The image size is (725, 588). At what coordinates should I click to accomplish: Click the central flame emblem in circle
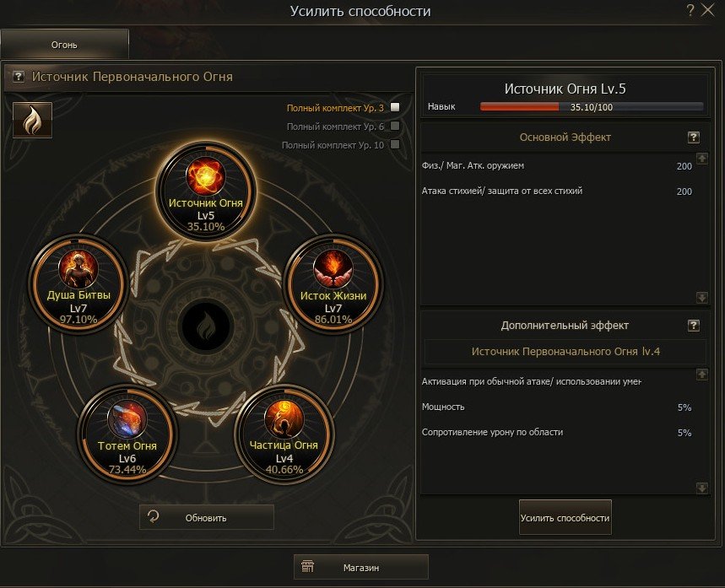pos(205,326)
